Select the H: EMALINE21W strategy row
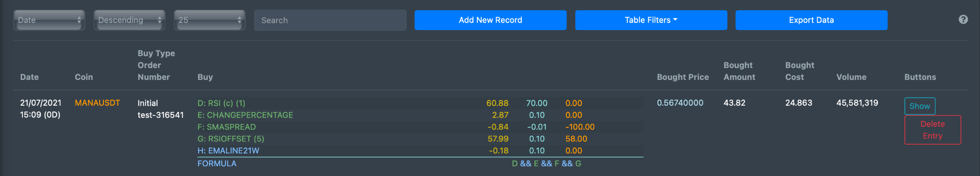The image size is (980, 176). pos(420,151)
